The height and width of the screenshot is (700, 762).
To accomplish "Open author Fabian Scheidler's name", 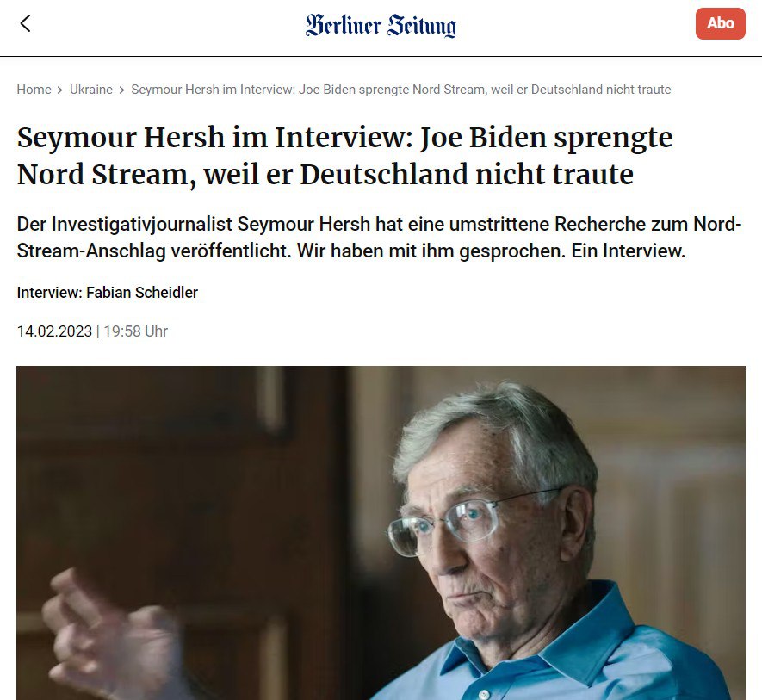I will click(142, 293).
